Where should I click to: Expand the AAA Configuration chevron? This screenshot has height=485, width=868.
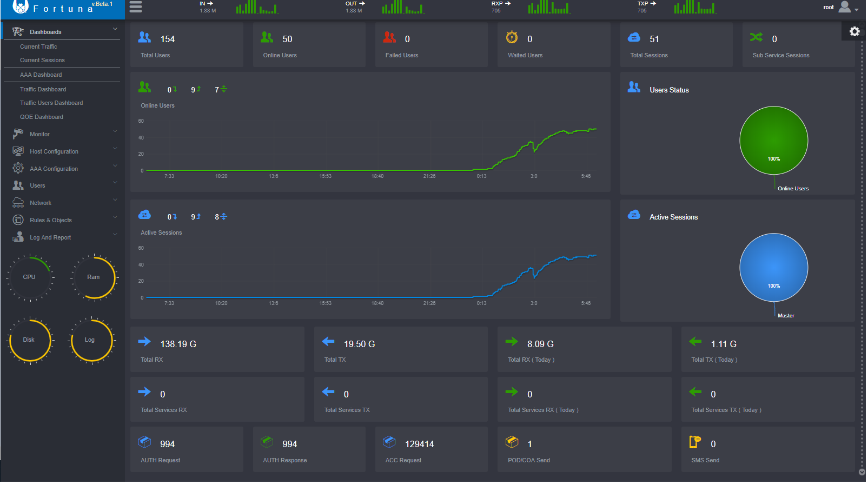point(115,165)
